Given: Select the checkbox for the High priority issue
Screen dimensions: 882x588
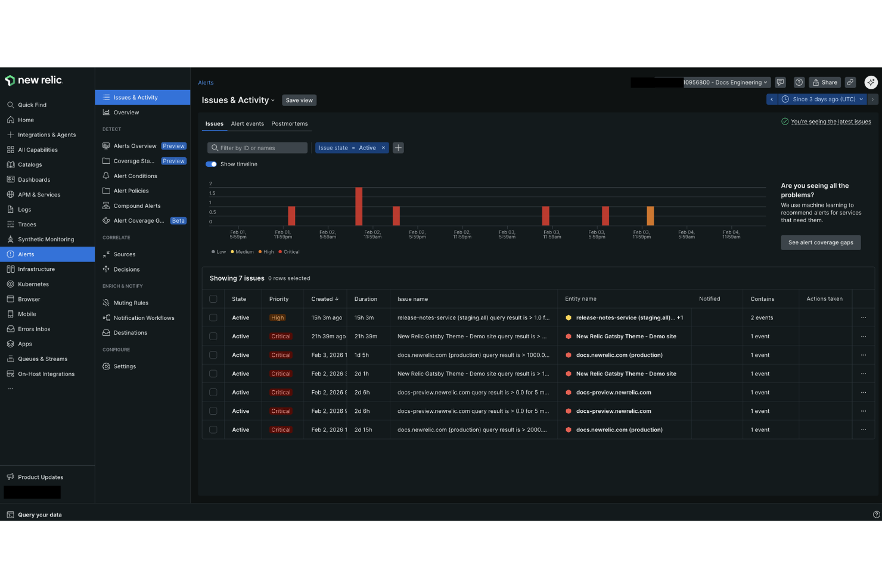Looking at the screenshot, I should [213, 318].
